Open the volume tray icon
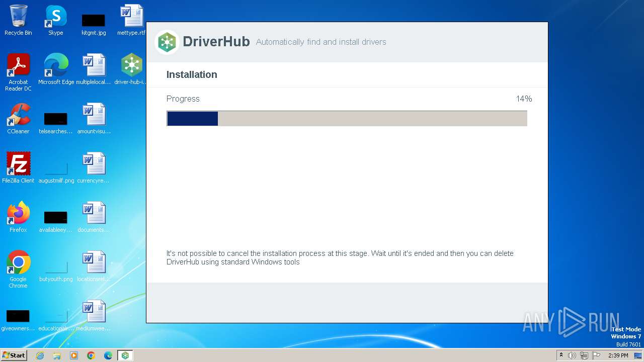This screenshot has height=362, width=644. pos(572,355)
